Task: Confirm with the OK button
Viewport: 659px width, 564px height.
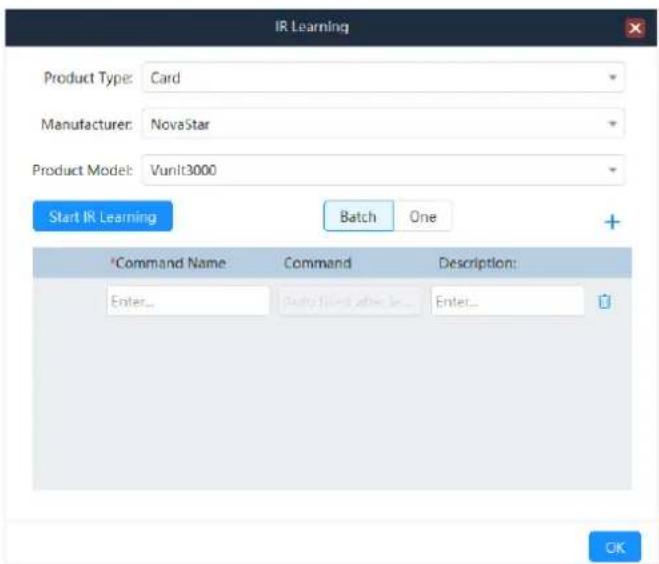Action: point(615,547)
